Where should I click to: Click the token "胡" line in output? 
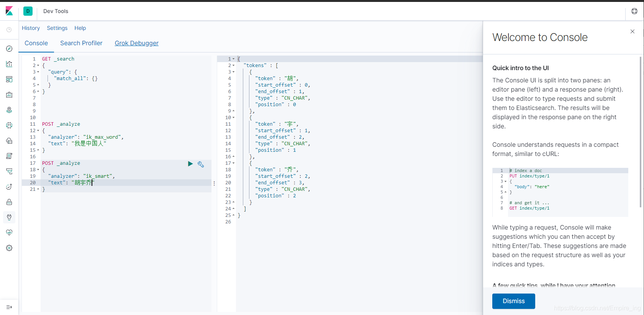coord(277,79)
